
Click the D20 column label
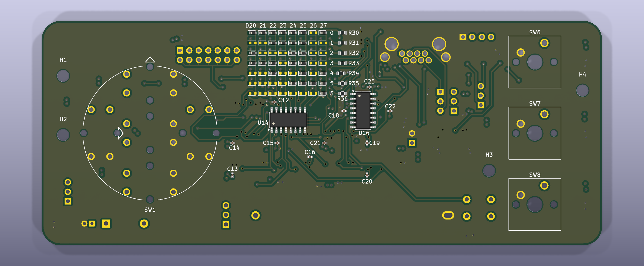[x=251, y=26]
